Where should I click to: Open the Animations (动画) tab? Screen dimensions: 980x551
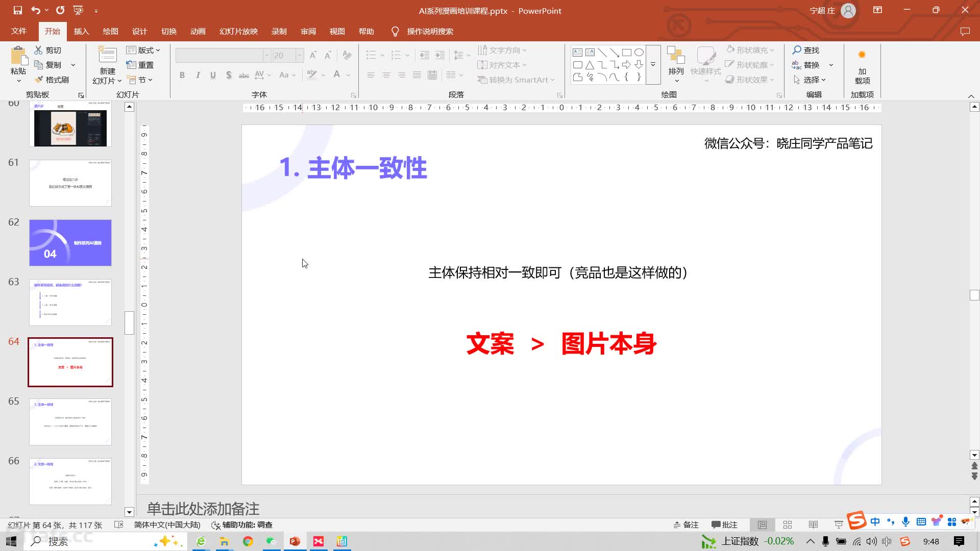coord(198,32)
